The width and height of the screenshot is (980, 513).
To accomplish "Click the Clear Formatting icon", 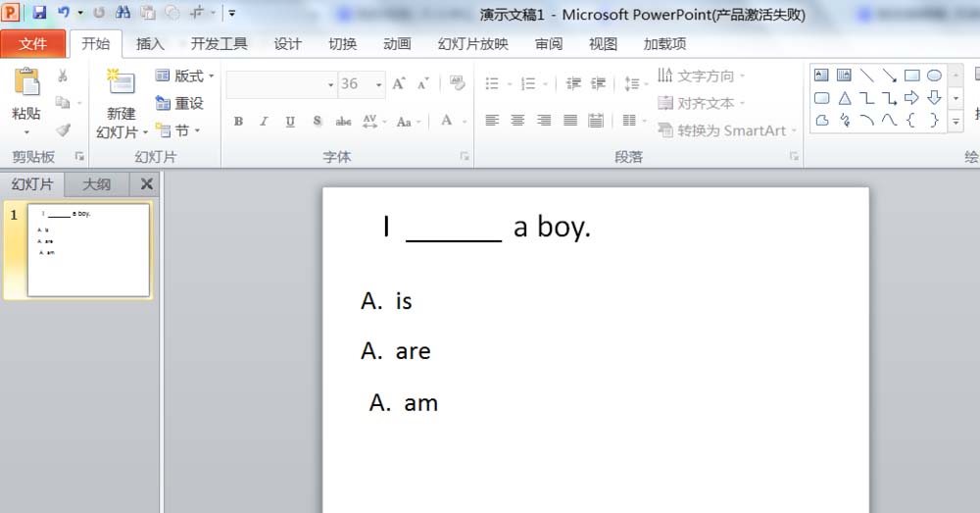I will [457, 82].
